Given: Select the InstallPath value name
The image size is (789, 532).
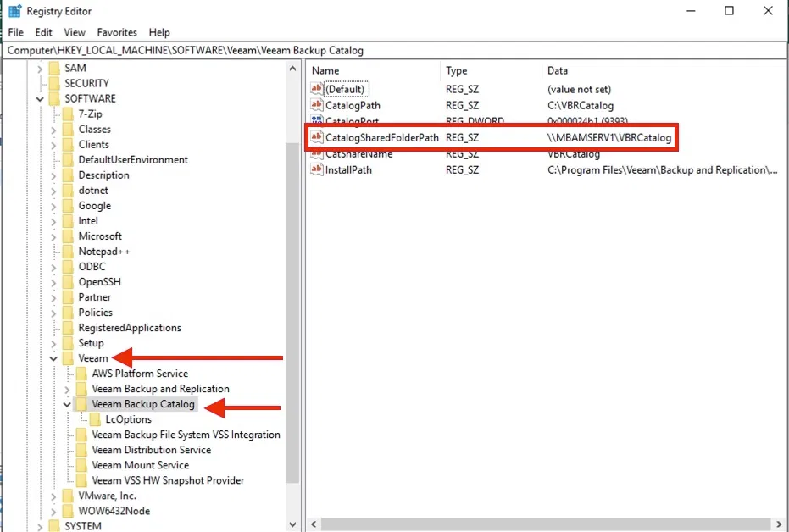Looking at the screenshot, I should click(x=348, y=170).
